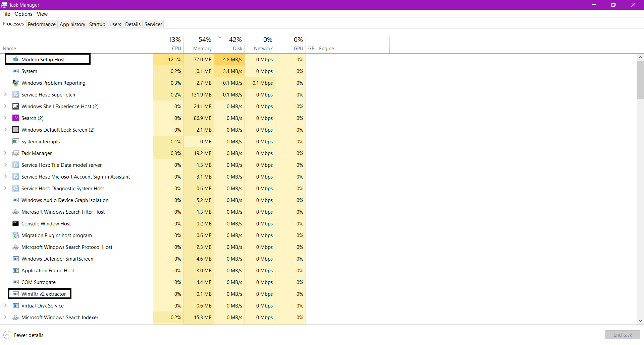644x345 pixels.
Task: Click the scrollbar up arrow
Action: click(x=640, y=57)
